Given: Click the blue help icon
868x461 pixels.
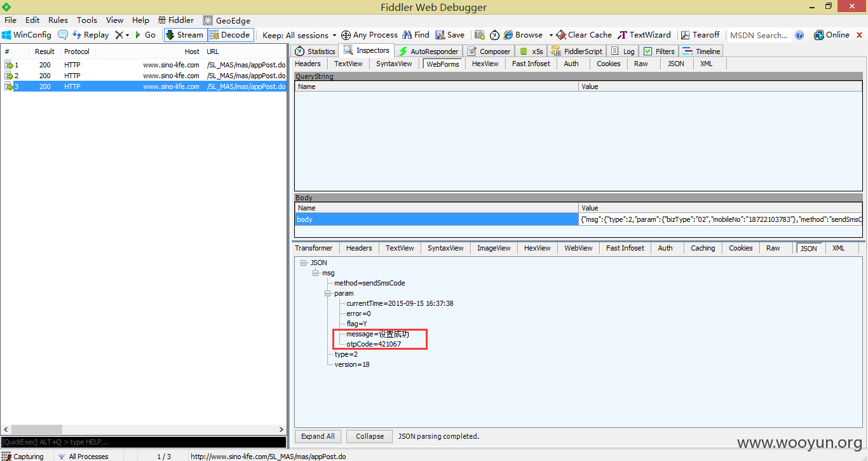Looking at the screenshot, I should 799,35.
